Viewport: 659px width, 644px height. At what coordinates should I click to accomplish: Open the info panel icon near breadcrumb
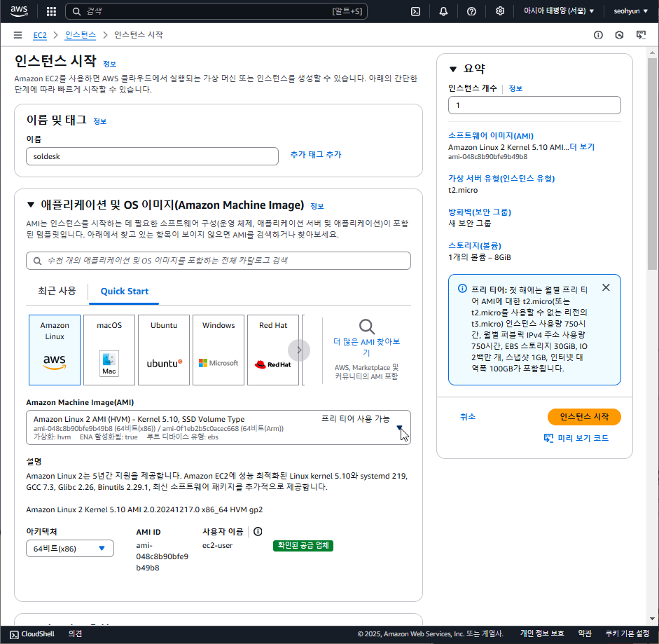(598, 35)
